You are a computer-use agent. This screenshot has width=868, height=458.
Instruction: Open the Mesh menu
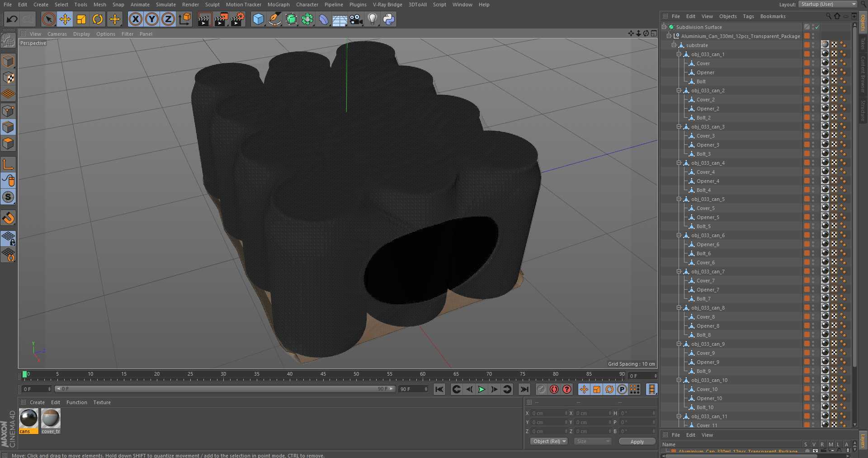pyautogui.click(x=99, y=5)
